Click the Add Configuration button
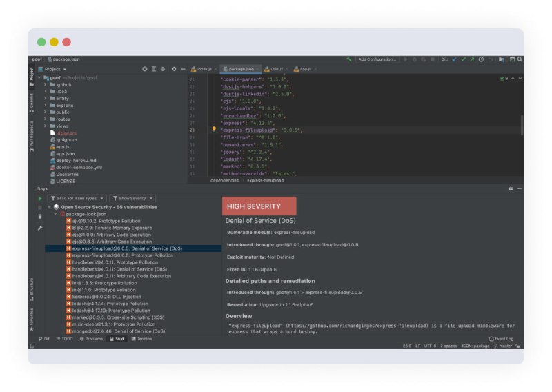This screenshot has width=552, height=392. (377, 59)
